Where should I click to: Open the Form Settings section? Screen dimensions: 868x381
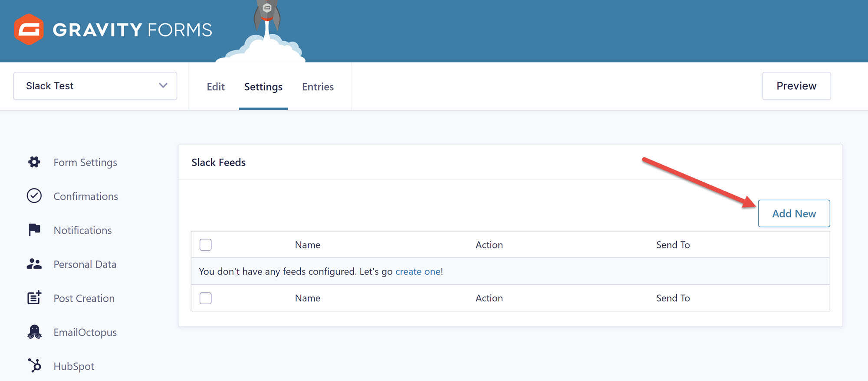tap(85, 162)
